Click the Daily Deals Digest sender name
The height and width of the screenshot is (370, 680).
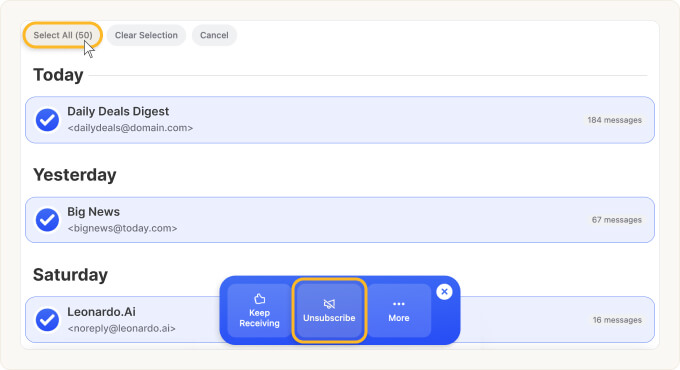coord(118,111)
